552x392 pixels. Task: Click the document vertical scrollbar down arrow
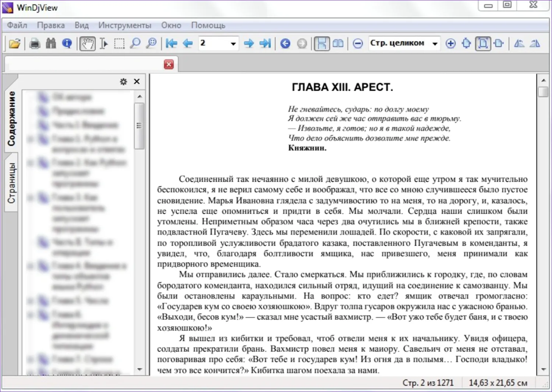[x=544, y=370]
